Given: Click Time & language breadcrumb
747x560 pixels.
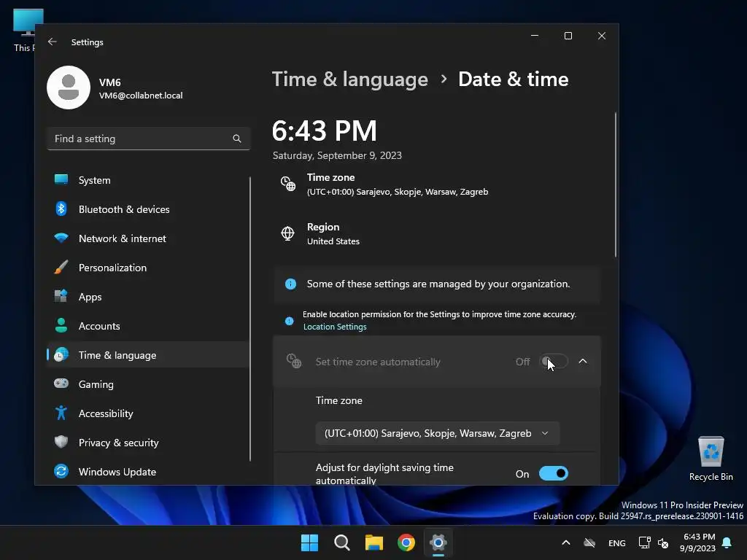Looking at the screenshot, I should [349, 79].
